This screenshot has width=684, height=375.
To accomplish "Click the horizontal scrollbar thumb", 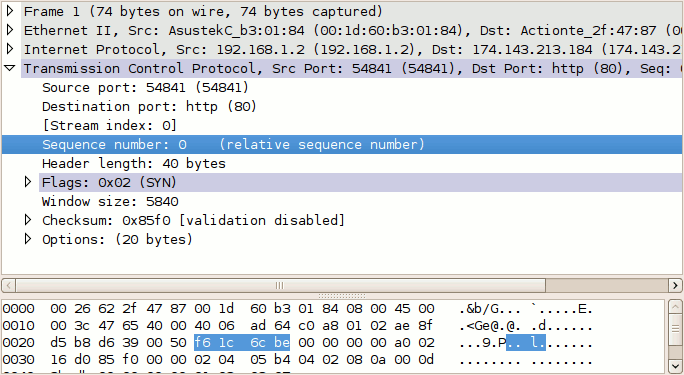I will pyautogui.click(x=280, y=286).
